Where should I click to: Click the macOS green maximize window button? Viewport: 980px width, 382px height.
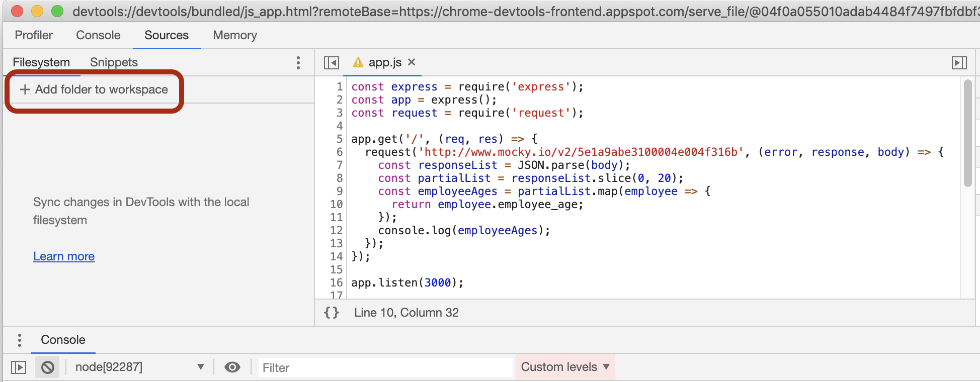tap(57, 11)
